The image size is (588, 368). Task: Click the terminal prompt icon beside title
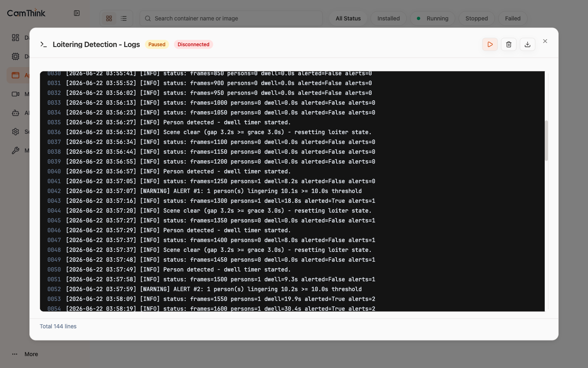(44, 44)
